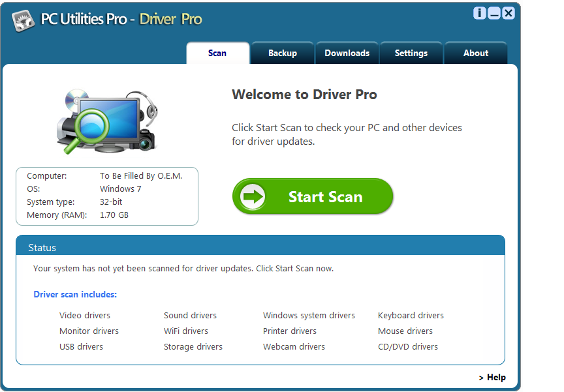
Task: Click 'Mouse drivers' in the scan list
Action: point(405,331)
